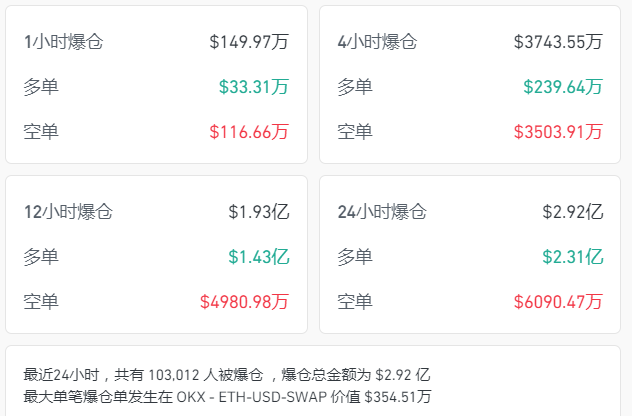Select the $116.66万 short value in 1小时 card

click(x=249, y=132)
